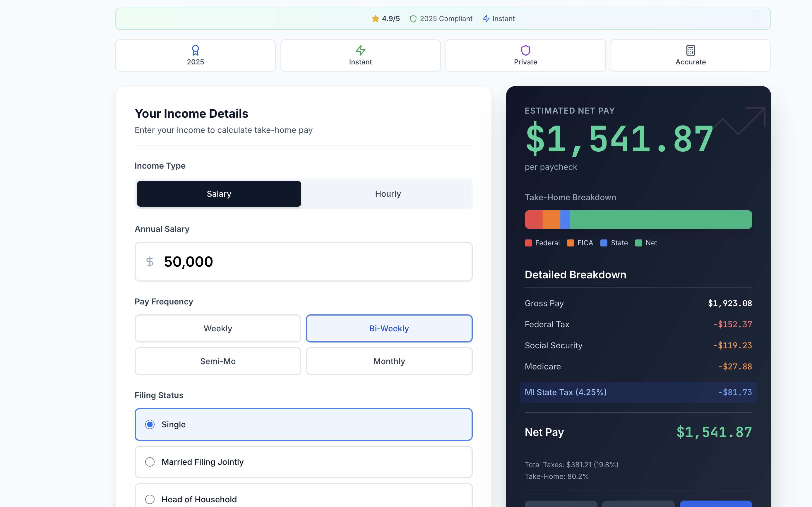Click the highlighted MI State Tax row
Image resolution: width=812 pixels, height=507 pixels.
(637, 392)
